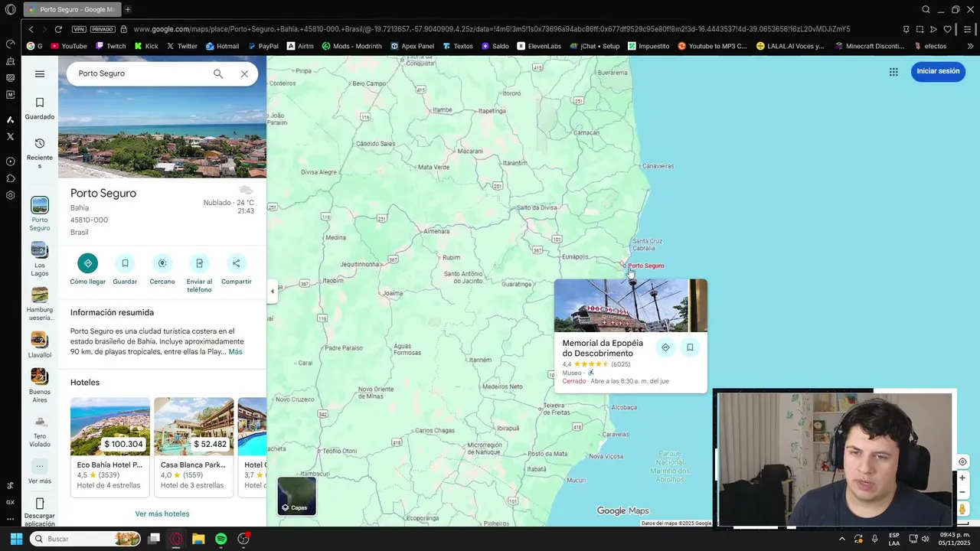Click show my location button
Image resolution: width=980 pixels, height=551 pixels.
(962, 461)
